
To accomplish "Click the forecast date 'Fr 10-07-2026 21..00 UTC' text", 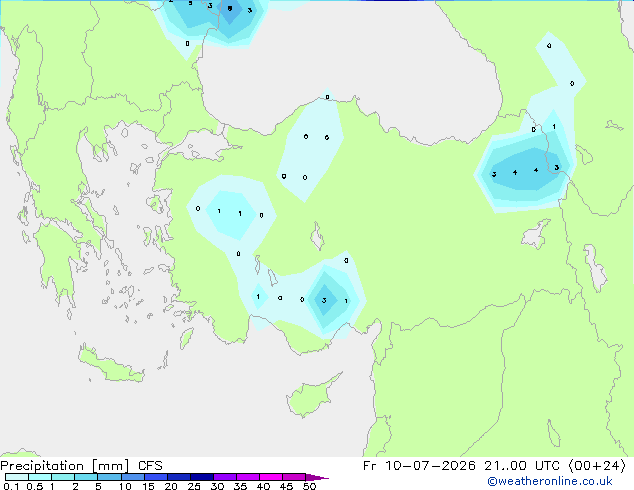I will tap(461, 466).
